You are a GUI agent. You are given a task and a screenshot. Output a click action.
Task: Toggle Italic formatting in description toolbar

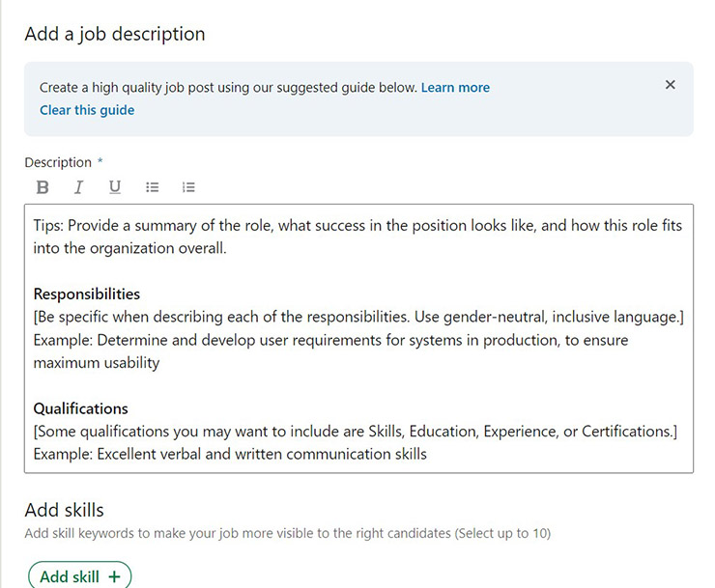pyautogui.click(x=78, y=187)
